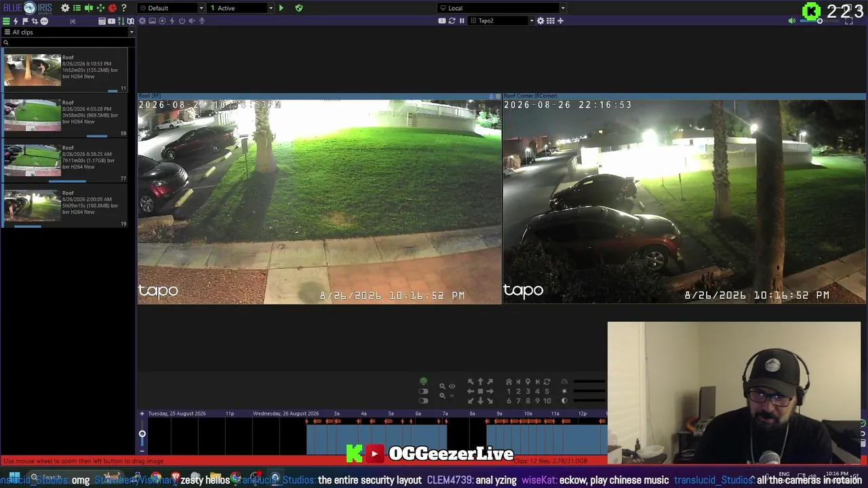Pause camera cycling with the pause icon
The height and width of the screenshot is (488, 868).
462,21
